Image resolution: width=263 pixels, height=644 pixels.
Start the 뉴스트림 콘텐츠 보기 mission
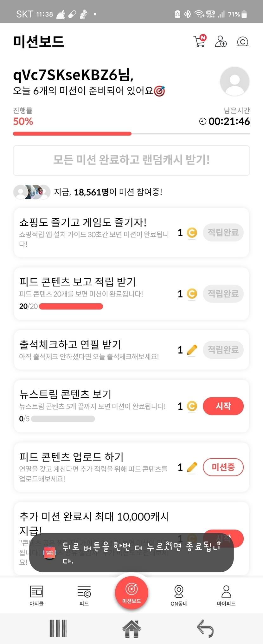pyautogui.click(x=223, y=406)
